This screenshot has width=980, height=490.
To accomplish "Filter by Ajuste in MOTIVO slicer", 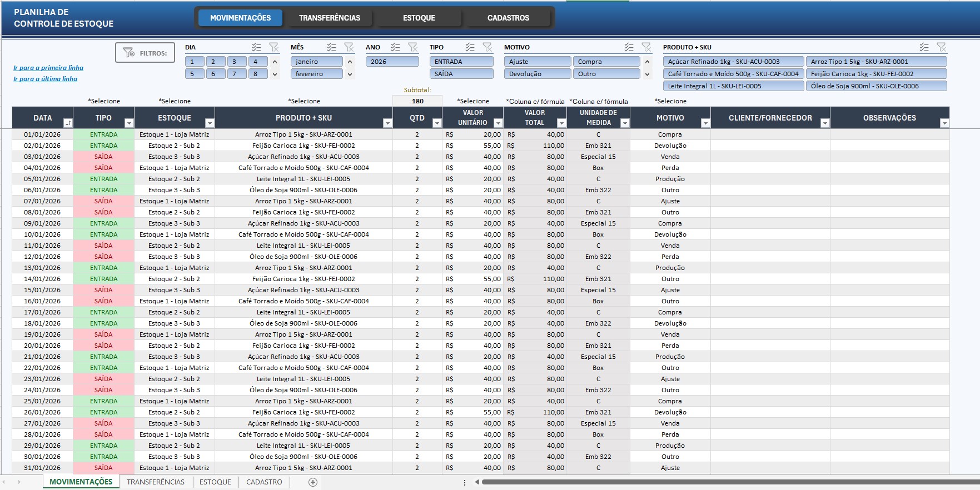I will tap(538, 62).
